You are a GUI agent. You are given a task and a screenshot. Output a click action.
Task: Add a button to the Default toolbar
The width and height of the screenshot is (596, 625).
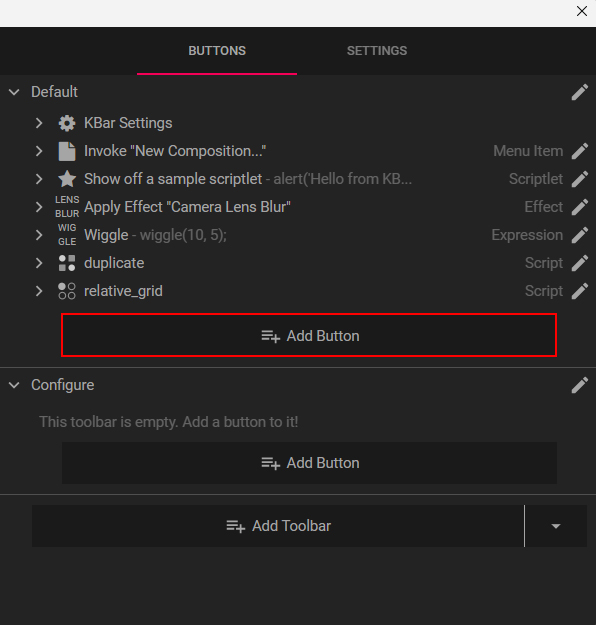309,336
